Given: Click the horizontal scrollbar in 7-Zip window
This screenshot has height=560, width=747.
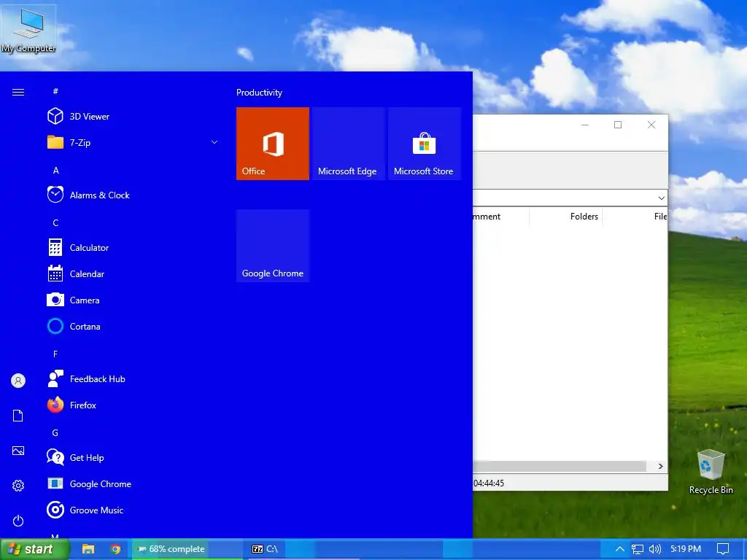Looking at the screenshot, I should click(x=560, y=466).
